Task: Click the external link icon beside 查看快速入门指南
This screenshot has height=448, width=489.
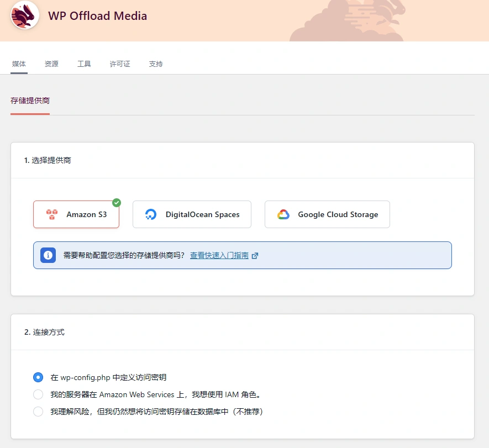Action: (x=255, y=255)
